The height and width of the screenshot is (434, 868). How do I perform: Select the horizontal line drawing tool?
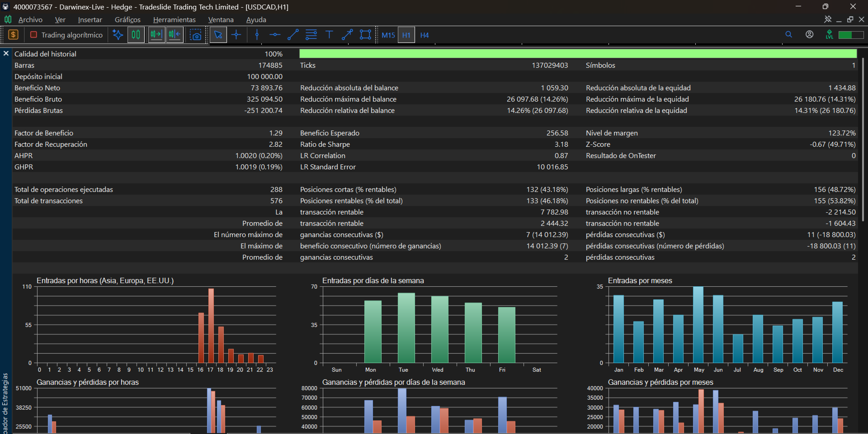click(x=275, y=35)
